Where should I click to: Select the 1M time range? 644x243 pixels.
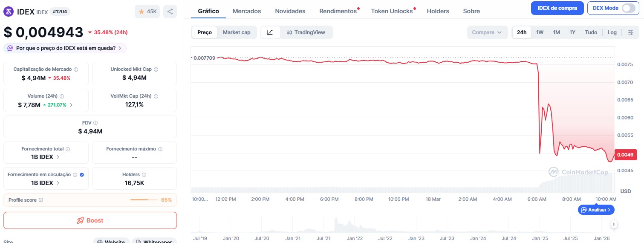click(556, 32)
